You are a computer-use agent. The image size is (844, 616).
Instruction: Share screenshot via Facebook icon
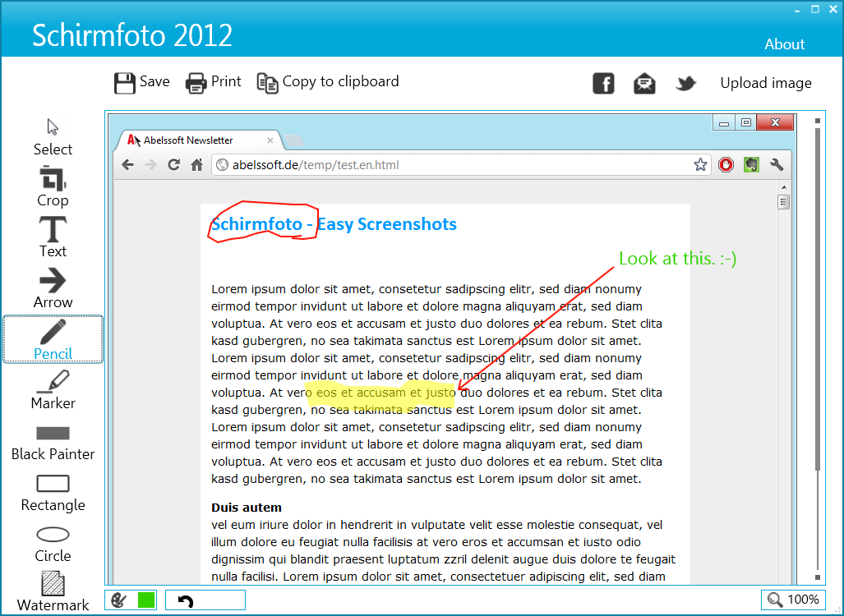pos(603,84)
